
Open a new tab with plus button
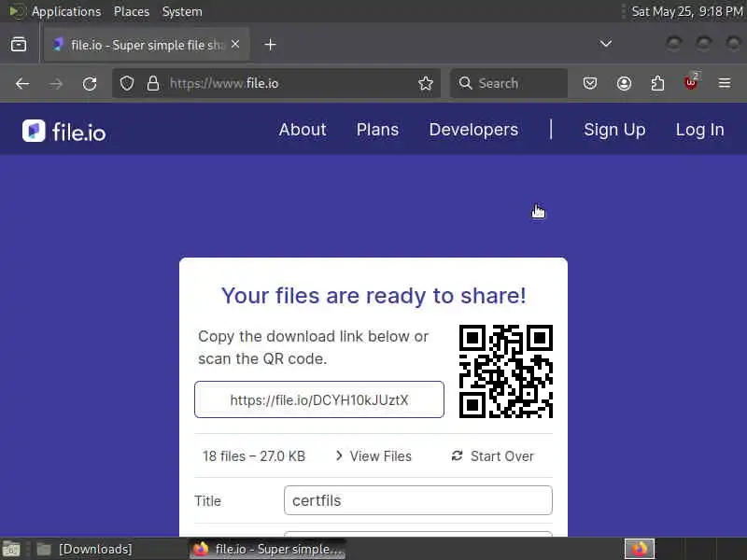[x=270, y=45]
